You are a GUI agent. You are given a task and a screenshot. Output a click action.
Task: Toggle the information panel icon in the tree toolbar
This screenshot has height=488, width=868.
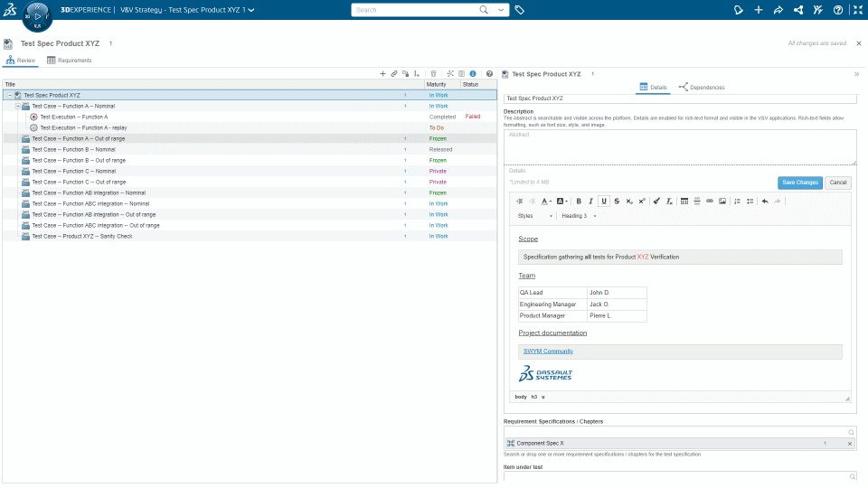[x=473, y=73]
